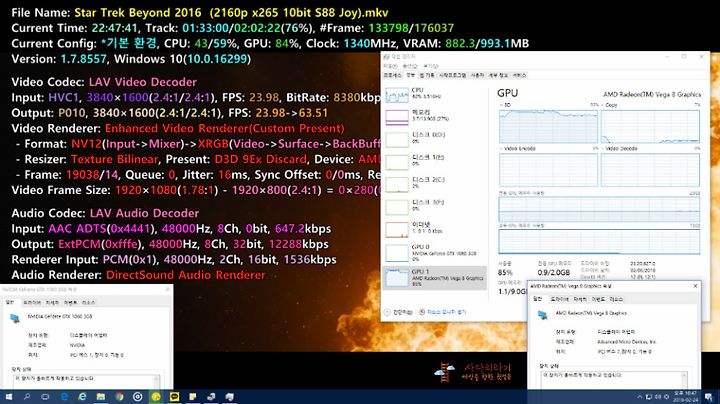Launch Internet Explorer from the taskbar
The height and width of the screenshot is (404, 720).
point(82,397)
